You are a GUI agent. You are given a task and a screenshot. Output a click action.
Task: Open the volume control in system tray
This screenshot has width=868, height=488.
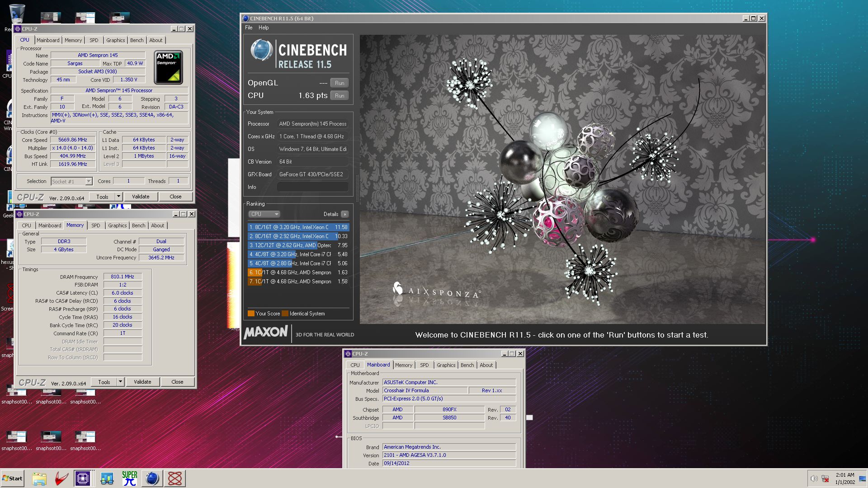(814, 479)
